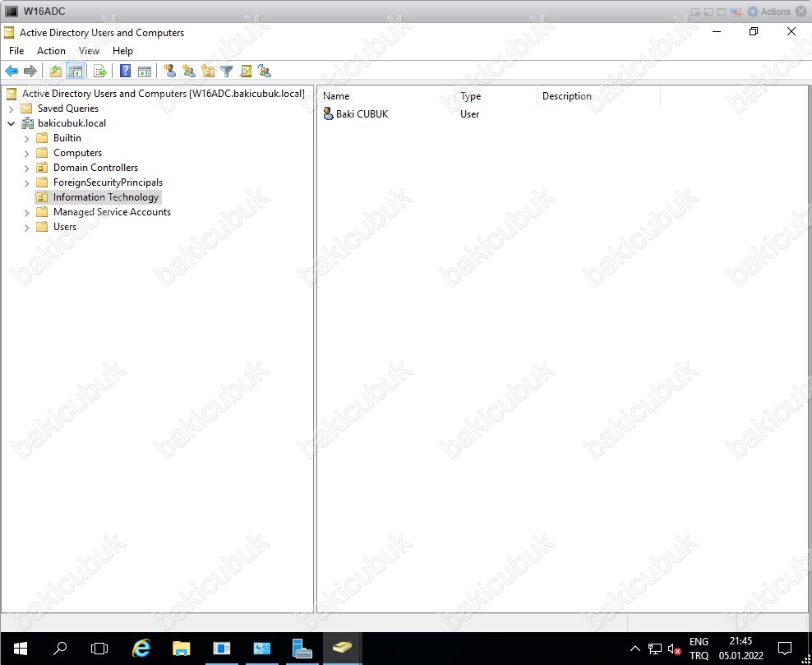This screenshot has width=812, height=665.
Task: Click the Add to group toolbar icon
Action: (265, 72)
